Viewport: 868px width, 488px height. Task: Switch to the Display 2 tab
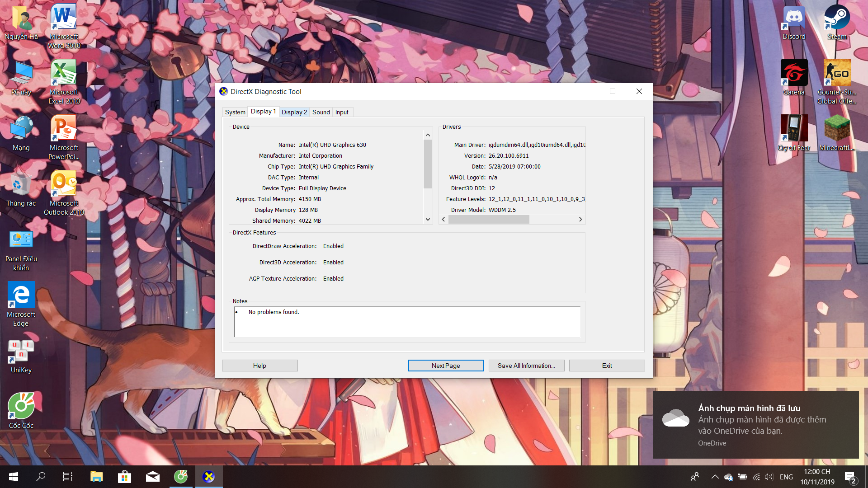pos(294,112)
